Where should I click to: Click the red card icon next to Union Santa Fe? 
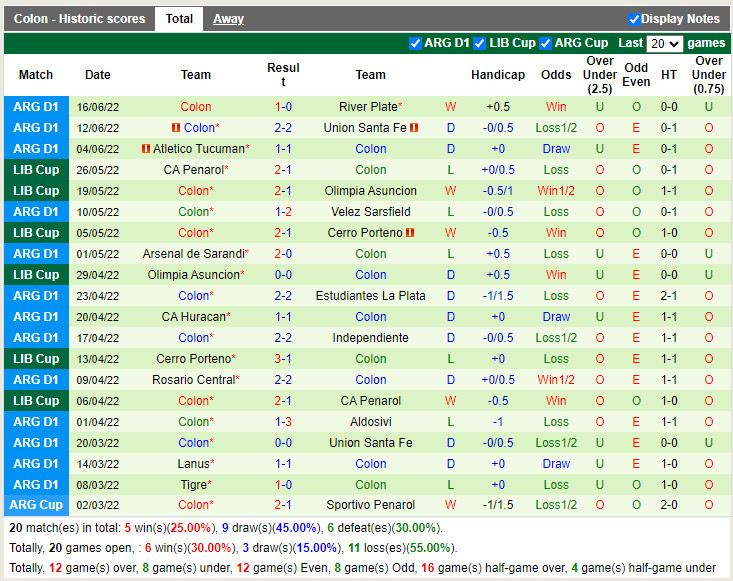[413, 128]
